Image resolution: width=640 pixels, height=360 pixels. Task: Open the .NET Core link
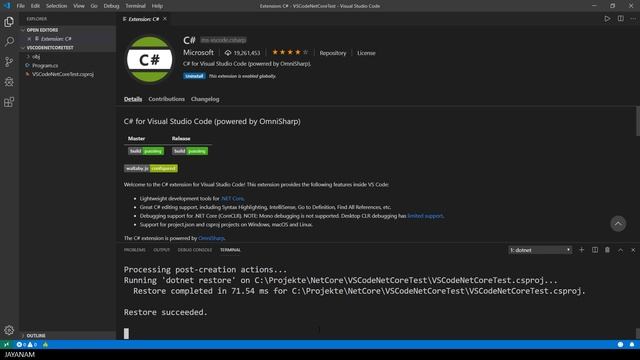[x=232, y=198]
